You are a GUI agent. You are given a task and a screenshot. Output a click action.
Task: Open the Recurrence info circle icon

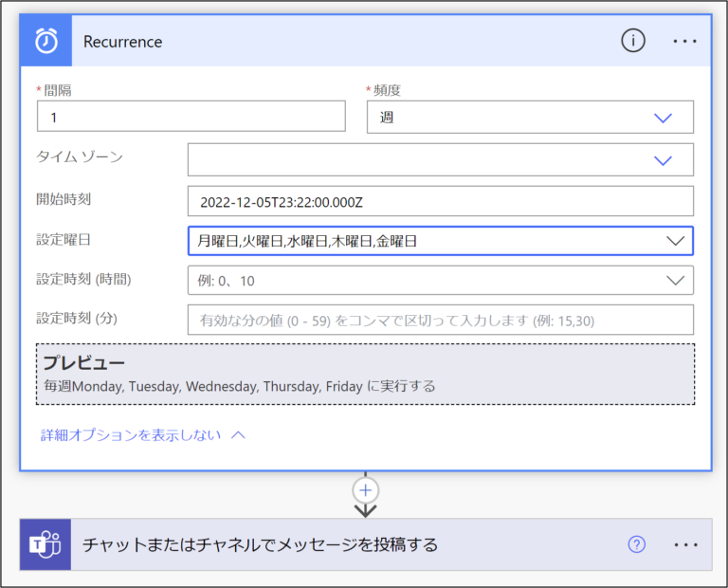[x=633, y=41]
